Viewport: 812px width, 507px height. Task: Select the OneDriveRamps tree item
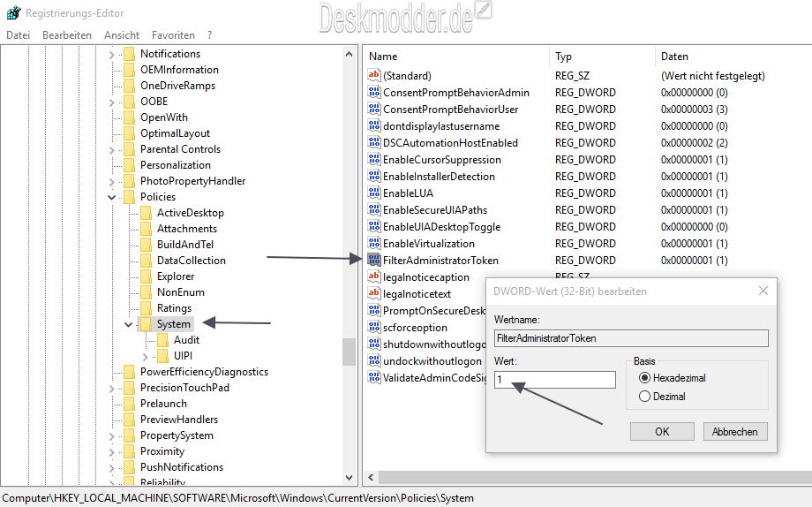[x=177, y=86]
